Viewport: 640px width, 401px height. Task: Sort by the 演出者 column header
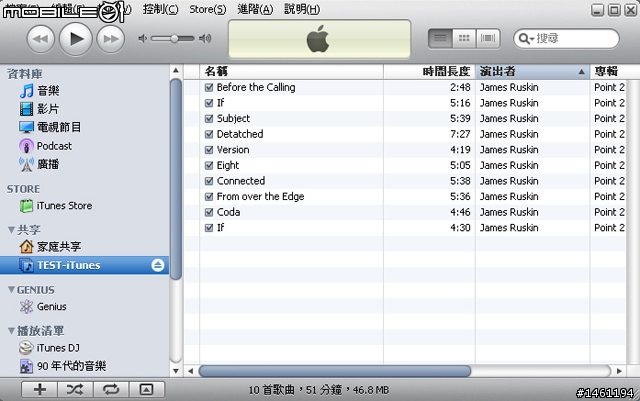(x=533, y=71)
